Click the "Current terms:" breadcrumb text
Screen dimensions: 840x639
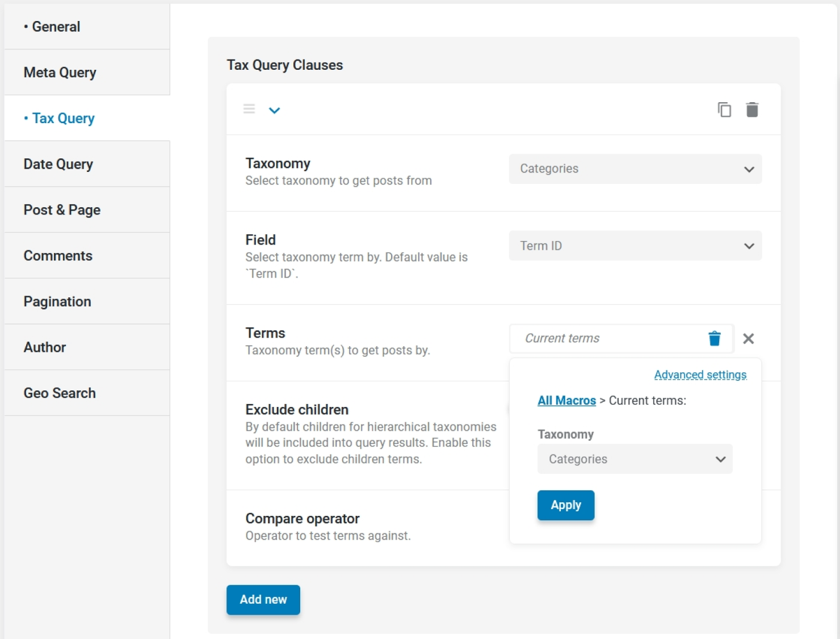648,401
